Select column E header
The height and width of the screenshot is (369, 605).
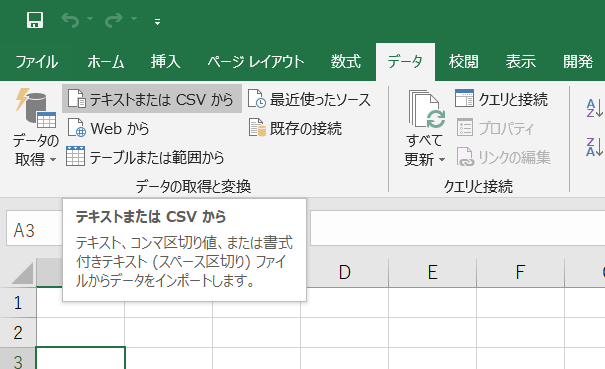click(433, 273)
